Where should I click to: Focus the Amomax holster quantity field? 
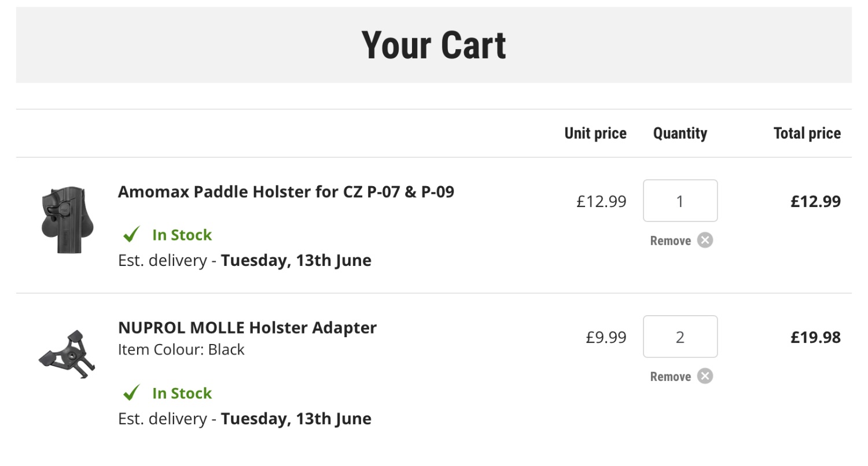[680, 201]
